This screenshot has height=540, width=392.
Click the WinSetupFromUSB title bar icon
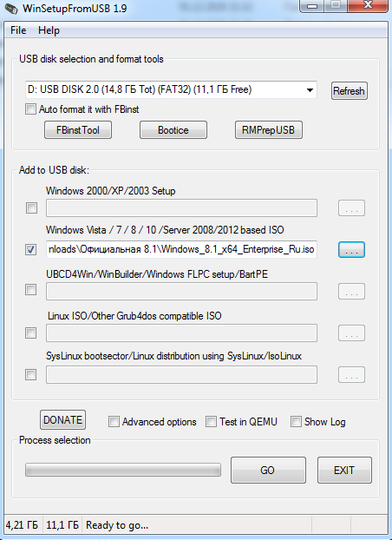11,9
